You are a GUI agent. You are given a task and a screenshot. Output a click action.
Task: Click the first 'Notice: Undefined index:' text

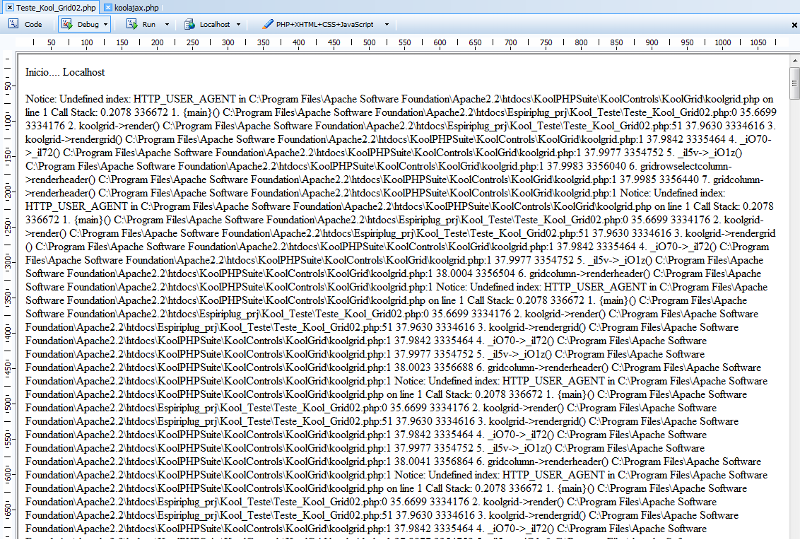coord(78,99)
